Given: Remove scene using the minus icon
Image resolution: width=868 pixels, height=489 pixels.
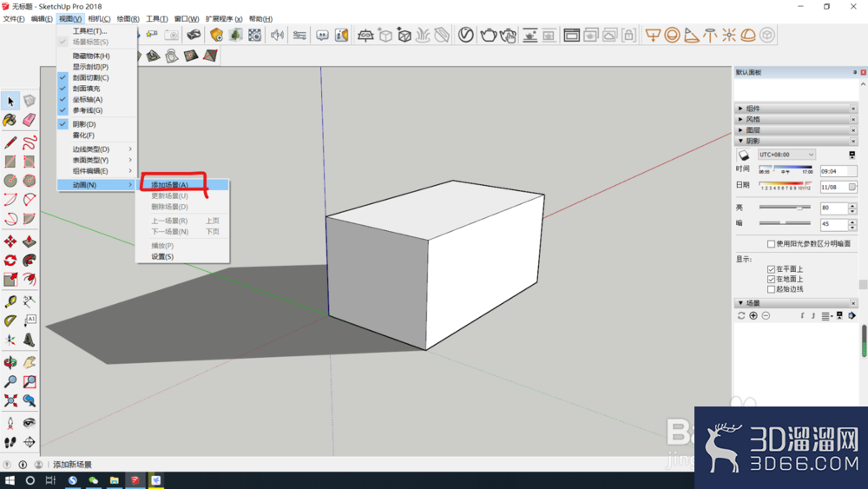Looking at the screenshot, I should [x=766, y=315].
